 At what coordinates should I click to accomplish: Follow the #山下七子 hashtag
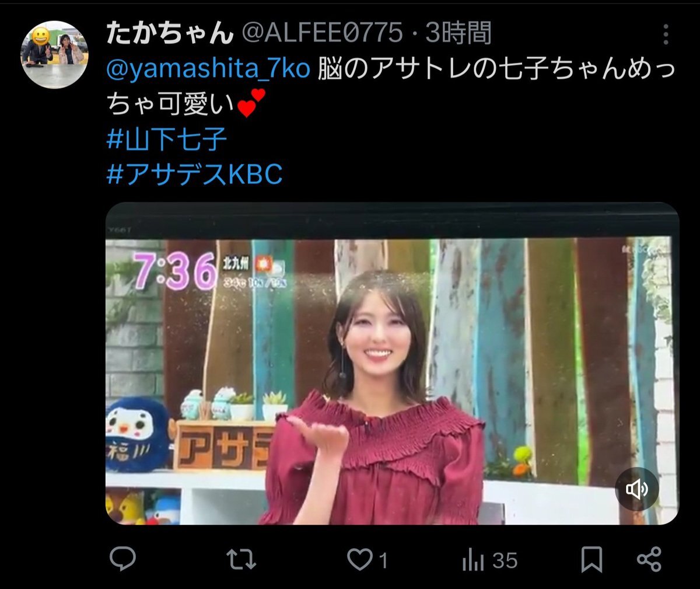(x=167, y=139)
